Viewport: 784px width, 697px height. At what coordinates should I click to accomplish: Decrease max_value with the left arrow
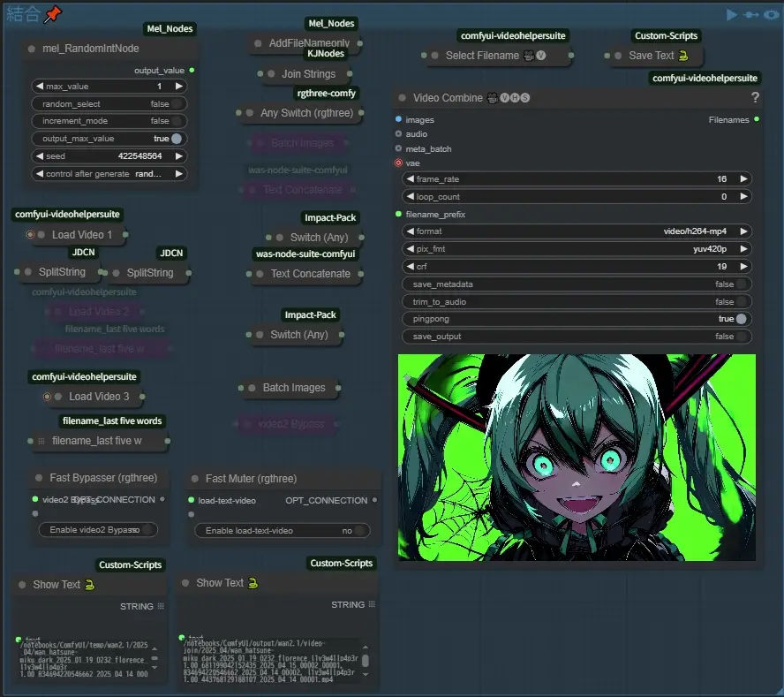coord(39,86)
